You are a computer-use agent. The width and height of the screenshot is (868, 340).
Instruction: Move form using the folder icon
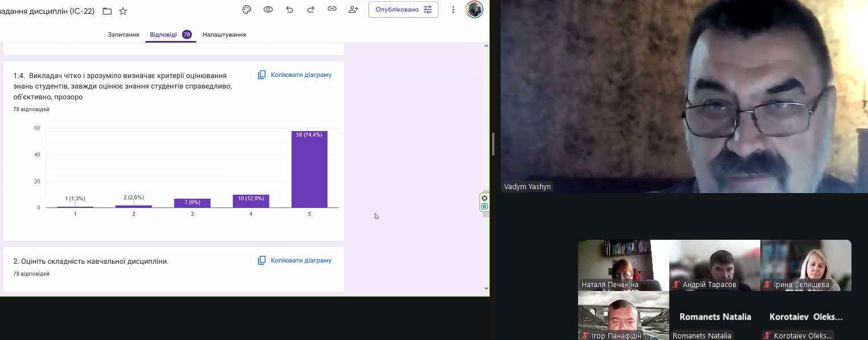point(107,11)
